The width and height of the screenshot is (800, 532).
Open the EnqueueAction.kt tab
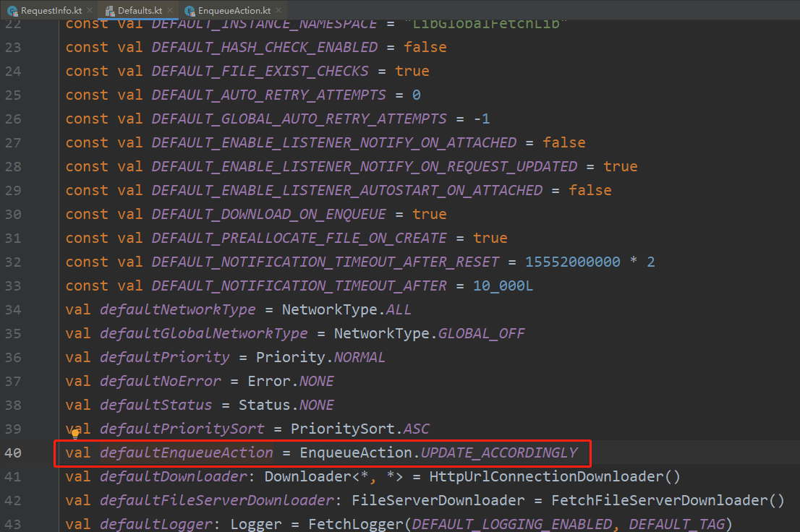click(234, 10)
